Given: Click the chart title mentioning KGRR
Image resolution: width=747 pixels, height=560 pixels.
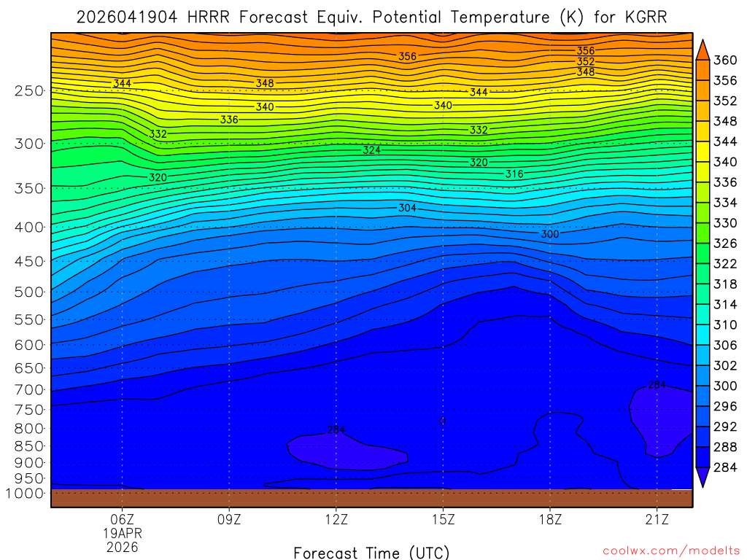Looking at the screenshot, I should (x=371, y=17).
